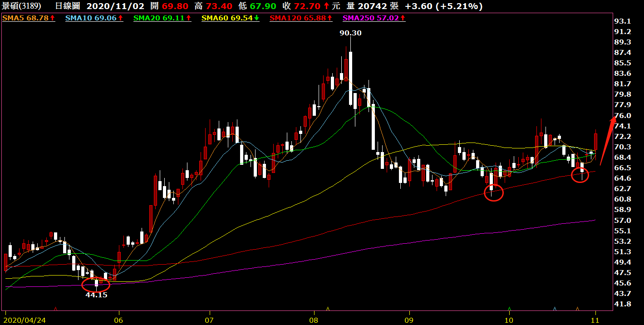Image resolution: width=644 pixels, height=325 pixels.
Task: Click the 日線圖 chart type label
Action: 68,6
